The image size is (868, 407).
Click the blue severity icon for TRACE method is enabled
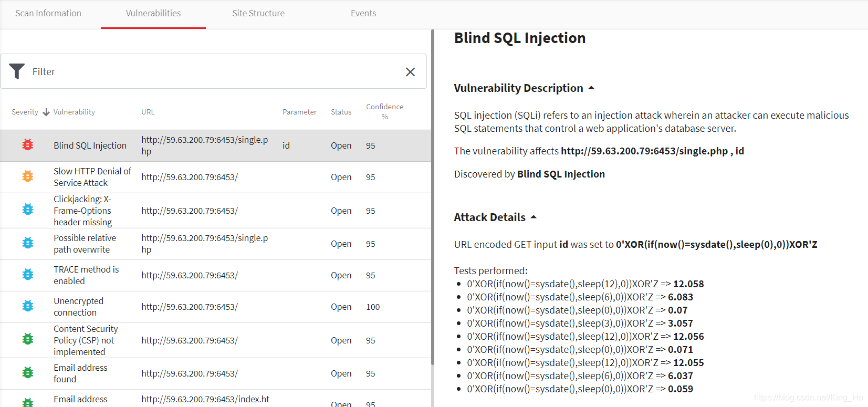(x=28, y=275)
